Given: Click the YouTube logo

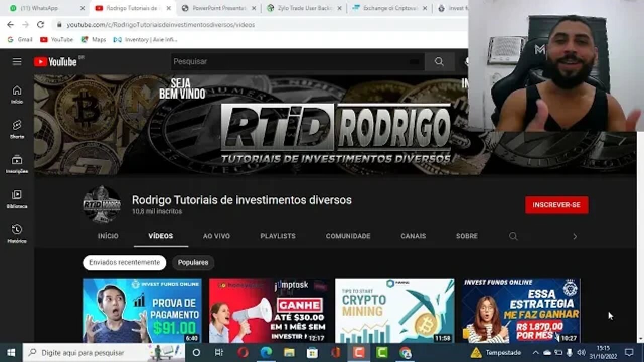Looking at the screenshot, I should (56, 62).
